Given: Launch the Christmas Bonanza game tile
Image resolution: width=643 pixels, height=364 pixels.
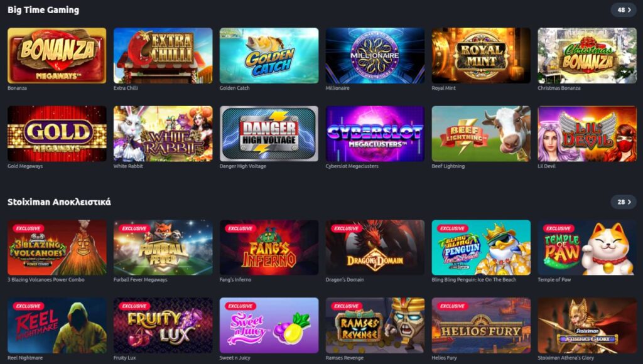Looking at the screenshot, I should click(587, 56).
